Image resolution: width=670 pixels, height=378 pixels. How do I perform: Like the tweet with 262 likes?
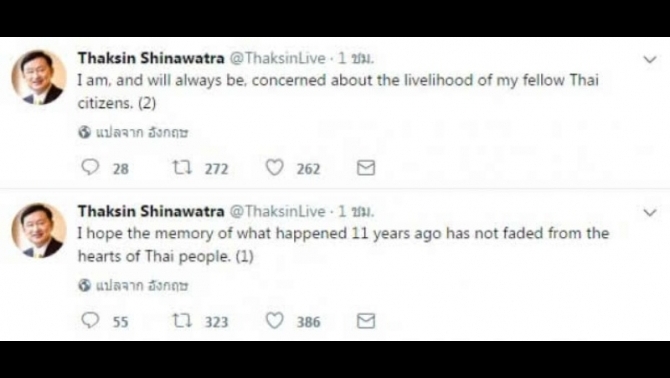[274, 167]
